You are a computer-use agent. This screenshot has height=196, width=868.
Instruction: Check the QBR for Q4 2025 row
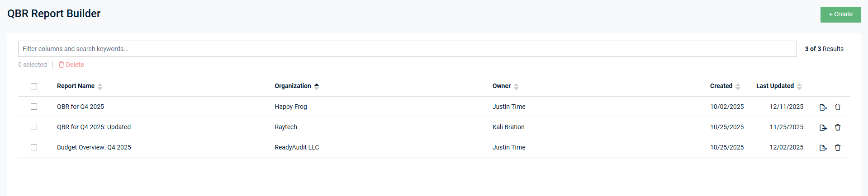(x=34, y=107)
